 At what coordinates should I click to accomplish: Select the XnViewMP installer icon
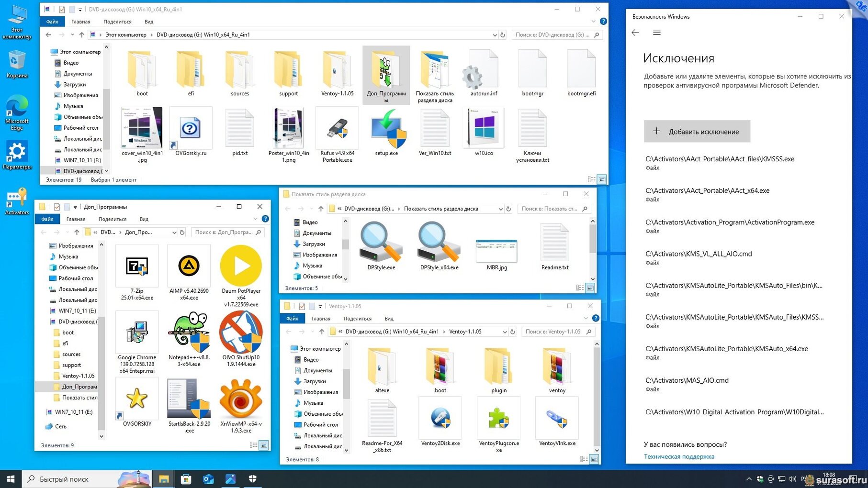coord(241,399)
